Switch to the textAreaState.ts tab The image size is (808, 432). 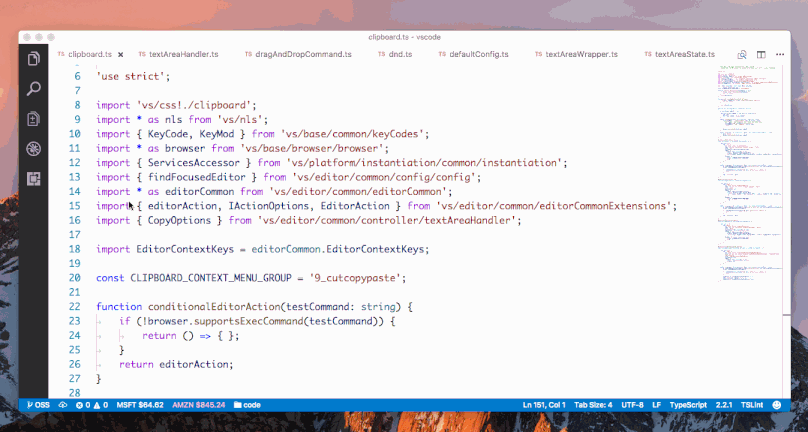click(x=679, y=54)
